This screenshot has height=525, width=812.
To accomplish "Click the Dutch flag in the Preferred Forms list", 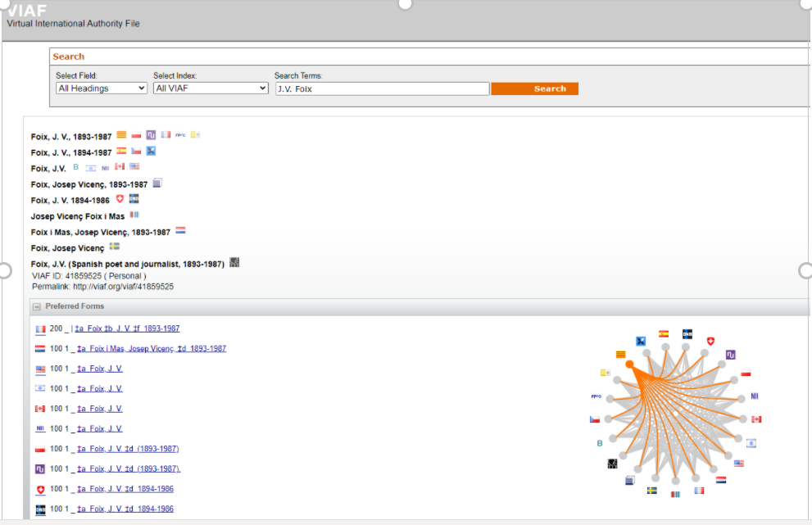I will coord(40,349).
